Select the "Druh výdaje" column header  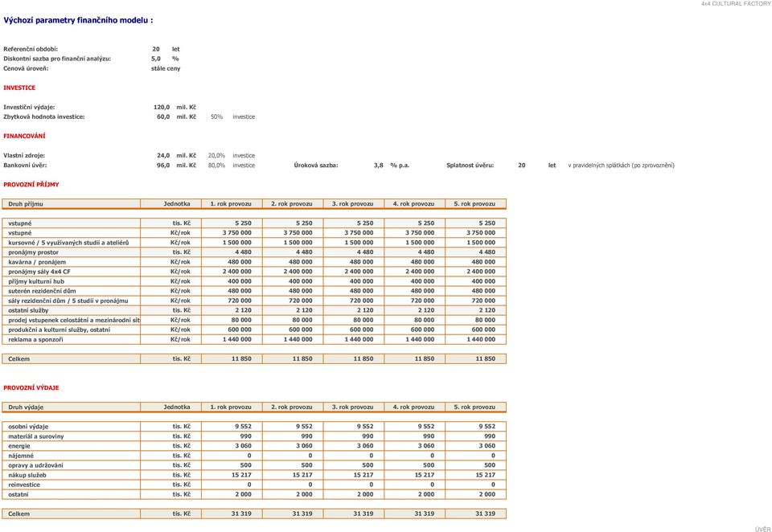pyautogui.click(x=26, y=407)
